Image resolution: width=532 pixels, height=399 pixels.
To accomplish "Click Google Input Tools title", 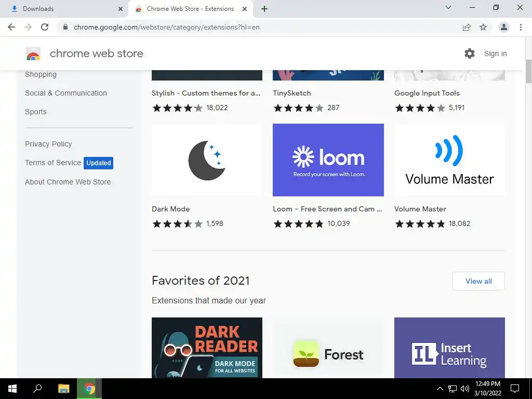I will click(x=427, y=93).
